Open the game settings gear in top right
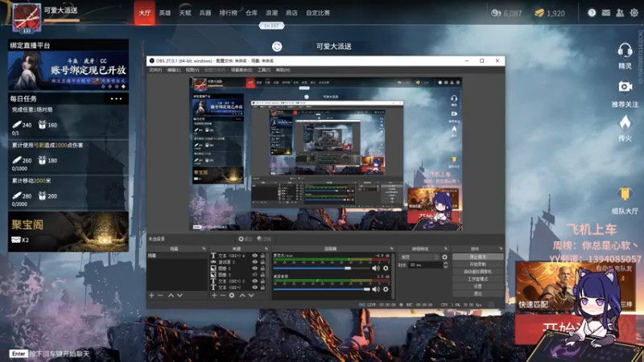Image resolution: width=644 pixels, height=362 pixels. click(634, 13)
